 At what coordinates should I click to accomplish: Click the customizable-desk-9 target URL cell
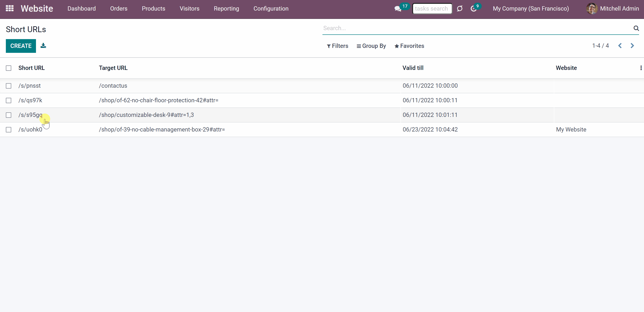pyautogui.click(x=146, y=115)
